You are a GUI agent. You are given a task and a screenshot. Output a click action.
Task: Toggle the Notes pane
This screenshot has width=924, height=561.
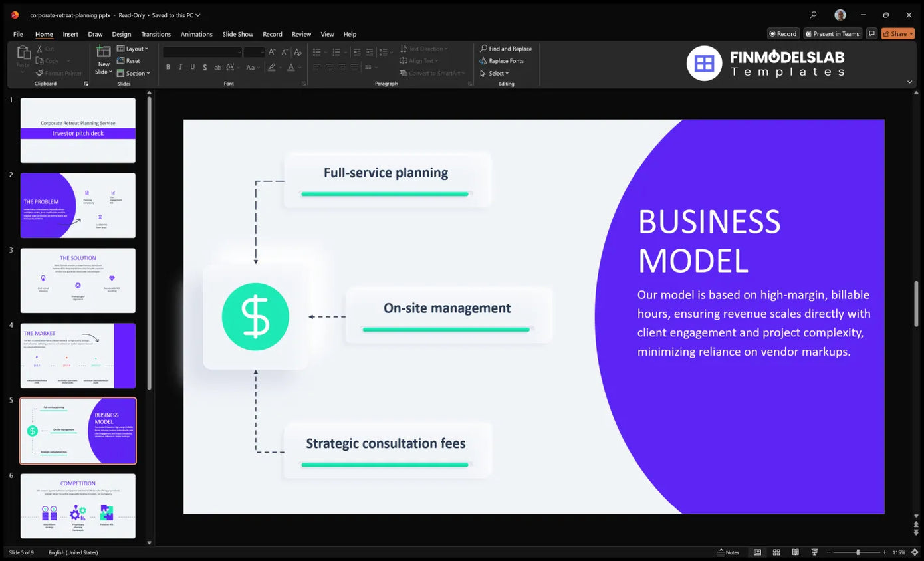coord(729,552)
